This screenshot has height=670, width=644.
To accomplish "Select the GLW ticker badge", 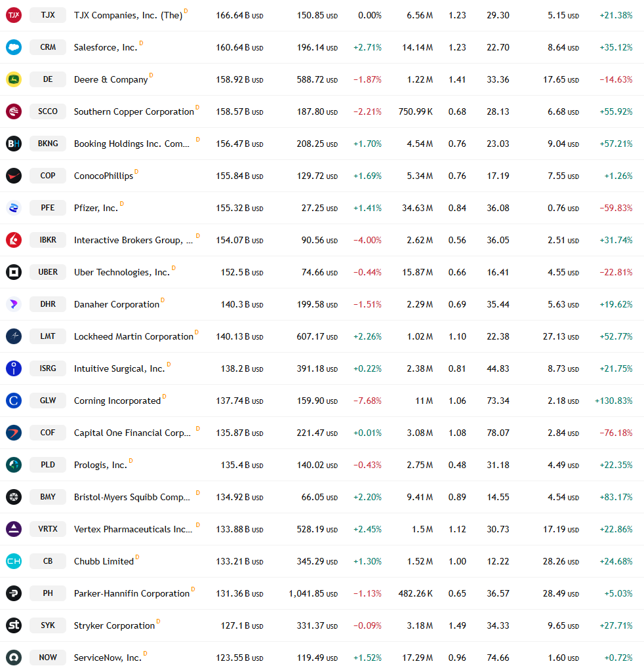I will [x=48, y=401].
